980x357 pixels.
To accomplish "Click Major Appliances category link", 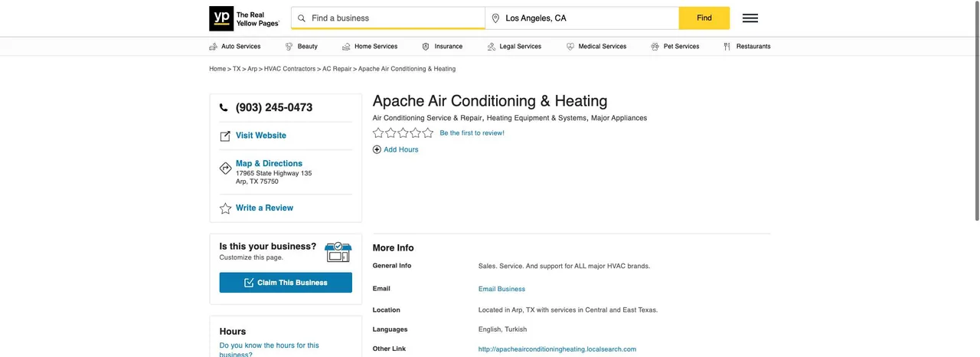I will pyautogui.click(x=619, y=118).
